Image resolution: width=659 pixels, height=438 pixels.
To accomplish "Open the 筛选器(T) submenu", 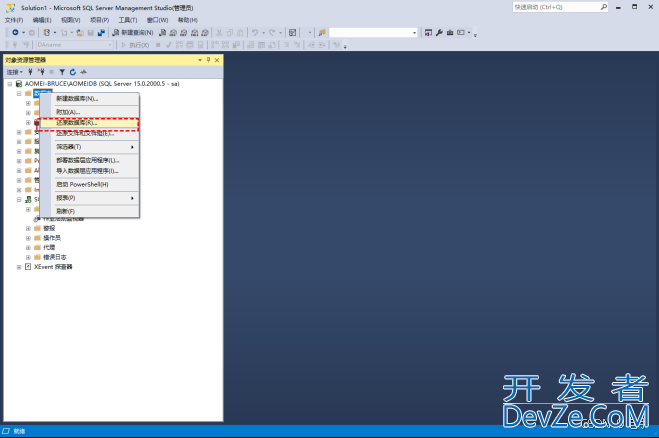I will tap(89, 147).
